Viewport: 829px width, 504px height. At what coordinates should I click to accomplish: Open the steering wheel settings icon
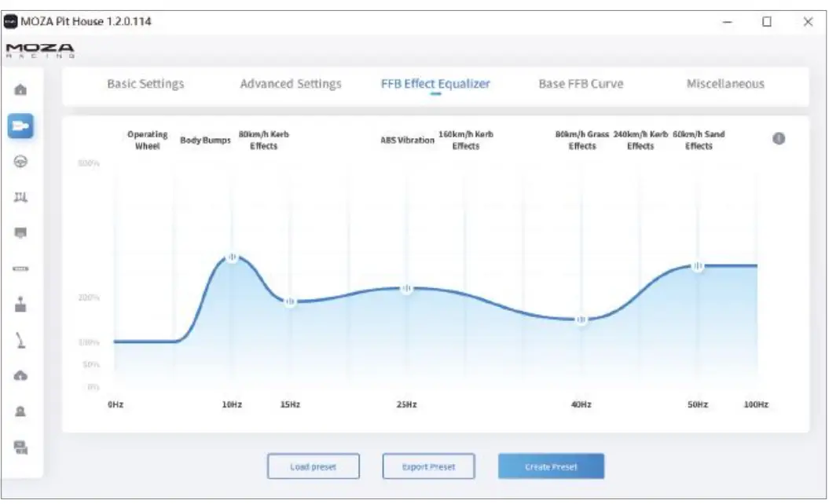21,162
